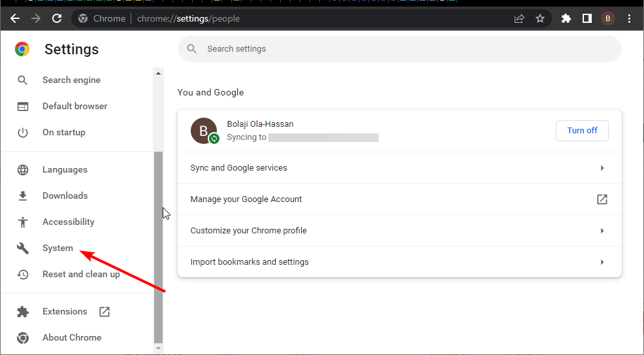This screenshot has width=644, height=355.
Task: Click the Reset and clean up history icon
Action: 23,274
